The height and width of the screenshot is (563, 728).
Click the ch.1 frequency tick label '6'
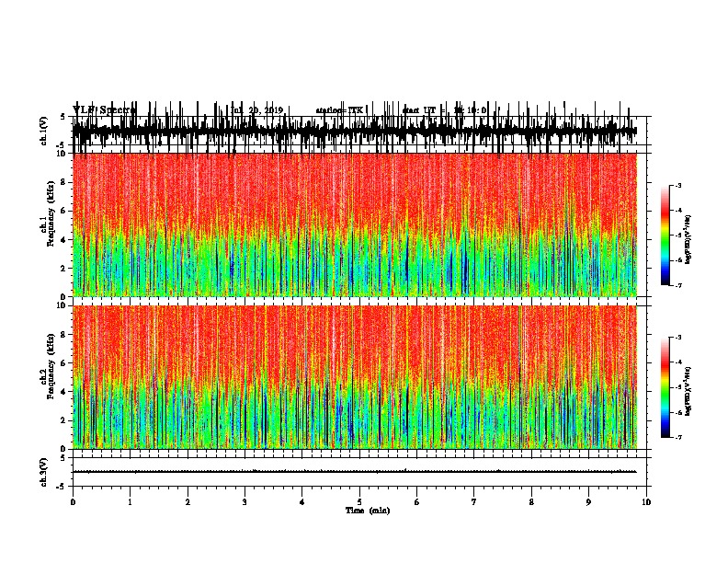click(64, 211)
